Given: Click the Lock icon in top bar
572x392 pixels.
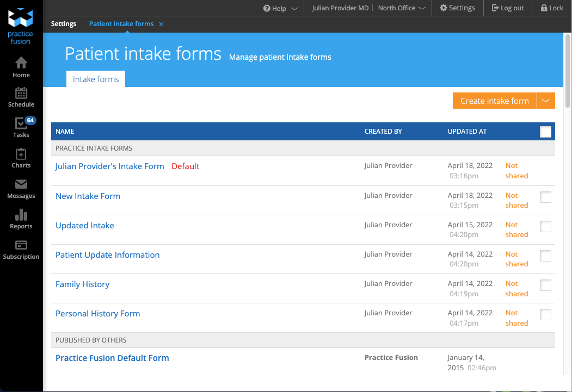Looking at the screenshot, I should pyautogui.click(x=552, y=8).
